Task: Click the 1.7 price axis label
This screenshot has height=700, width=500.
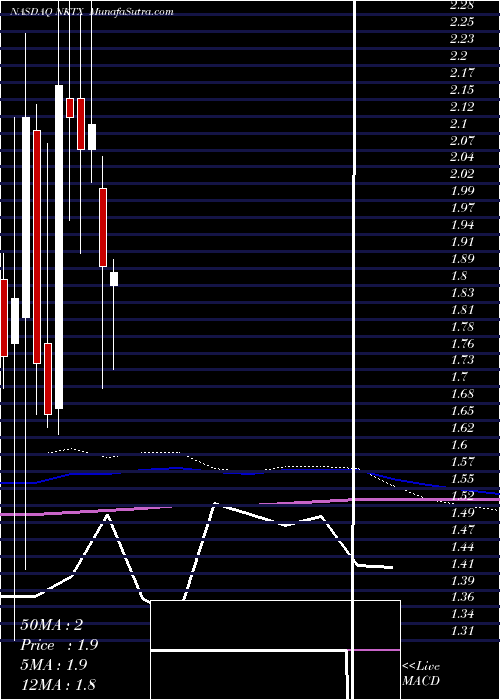Action: (459, 377)
